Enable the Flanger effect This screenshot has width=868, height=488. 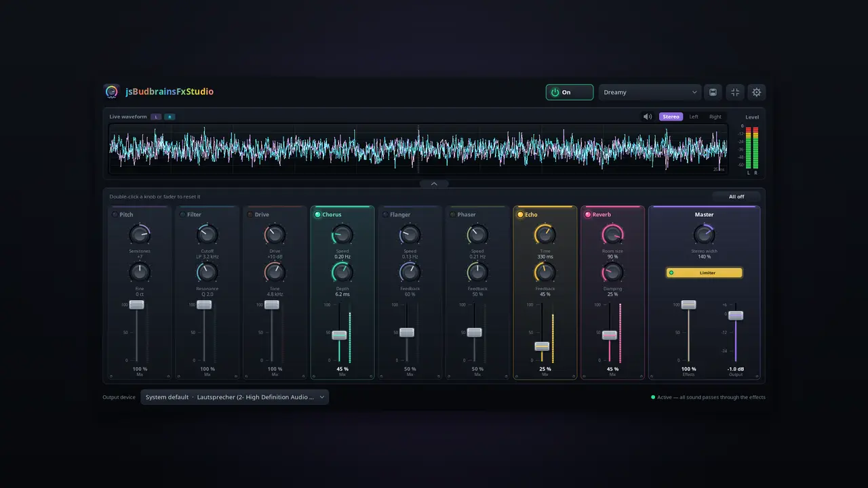coord(385,215)
